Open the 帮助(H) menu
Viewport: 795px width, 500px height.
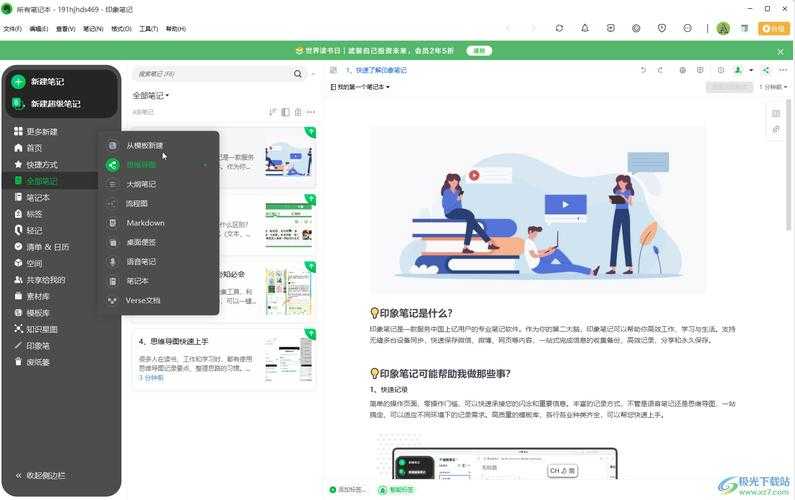pos(175,29)
